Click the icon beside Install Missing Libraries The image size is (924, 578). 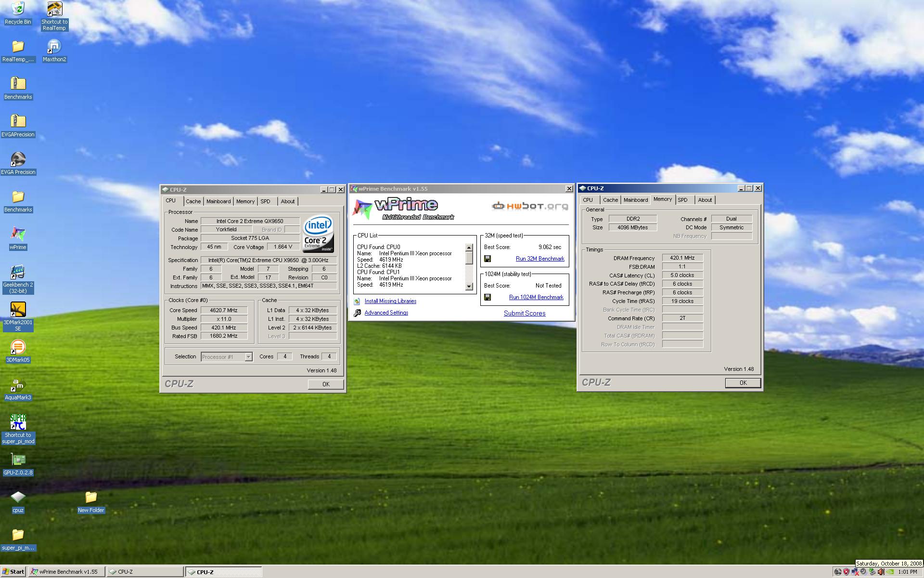point(357,301)
